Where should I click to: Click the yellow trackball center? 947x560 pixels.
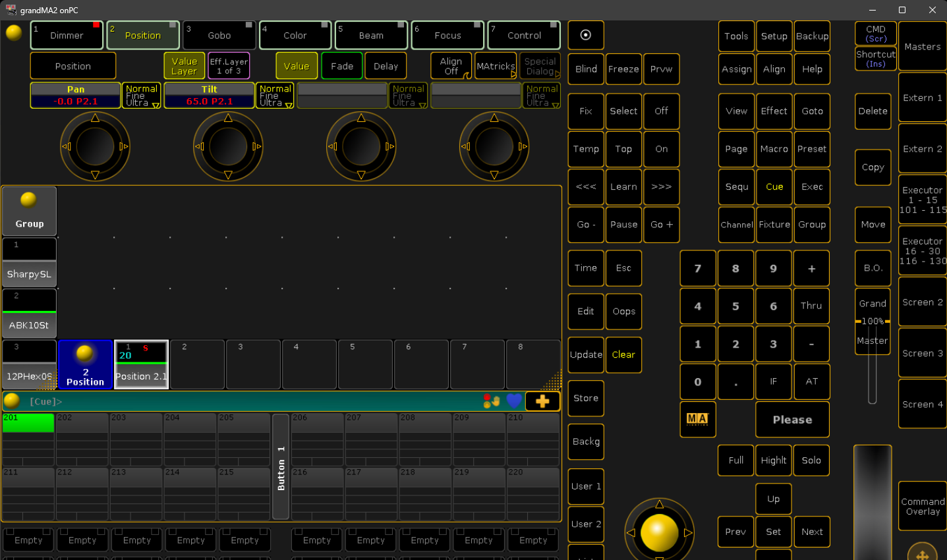[x=660, y=532]
